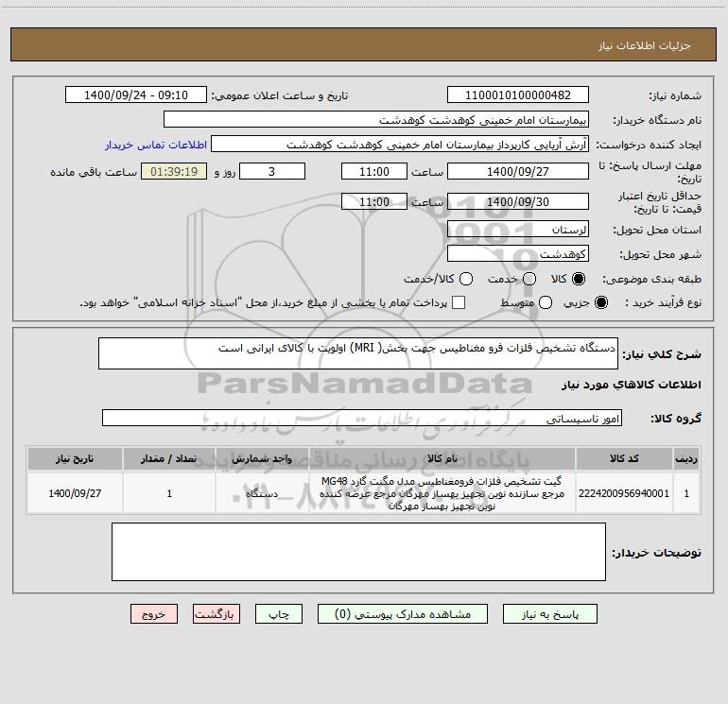Click the unit cell دستگاه

262,493
